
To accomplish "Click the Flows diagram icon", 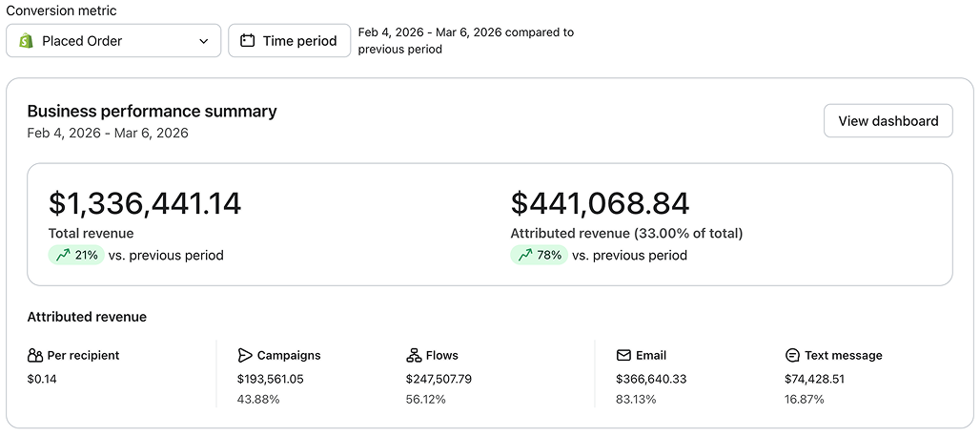I will (x=414, y=355).
